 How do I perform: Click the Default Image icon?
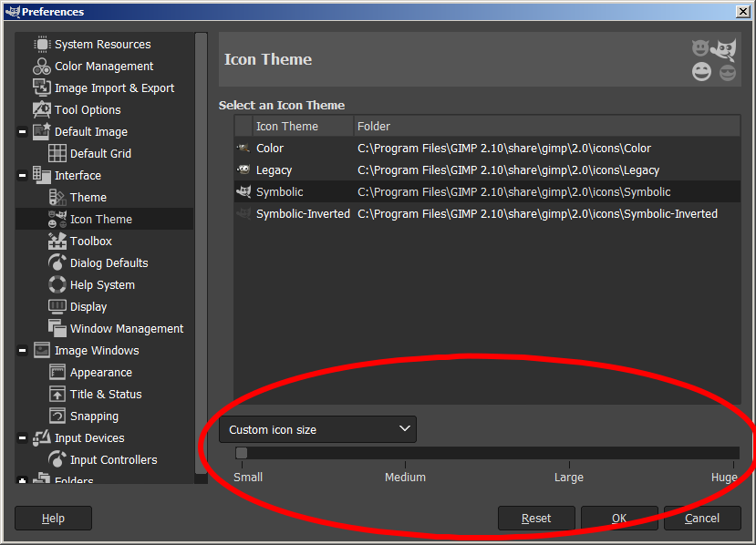coord(41,131)
